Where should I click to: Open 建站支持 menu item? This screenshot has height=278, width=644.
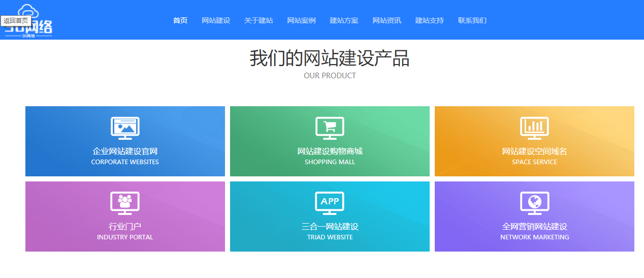coord(429,20)
